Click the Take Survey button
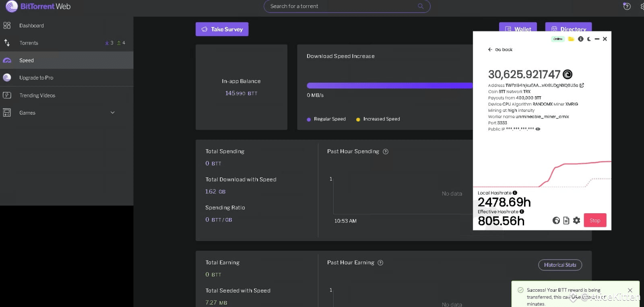 tap(222, 29)
